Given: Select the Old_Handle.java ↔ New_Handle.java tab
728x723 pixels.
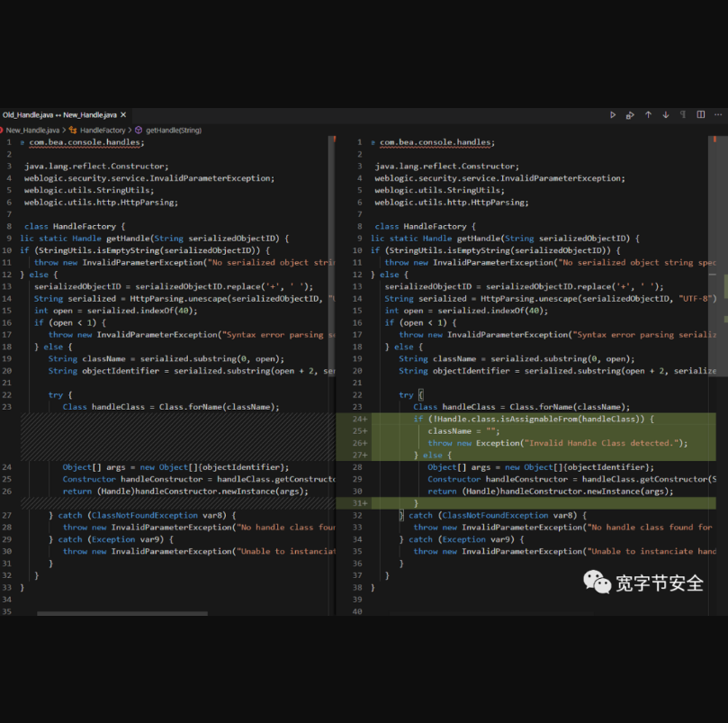Looking at the screenshot, I should pos(59,115).
